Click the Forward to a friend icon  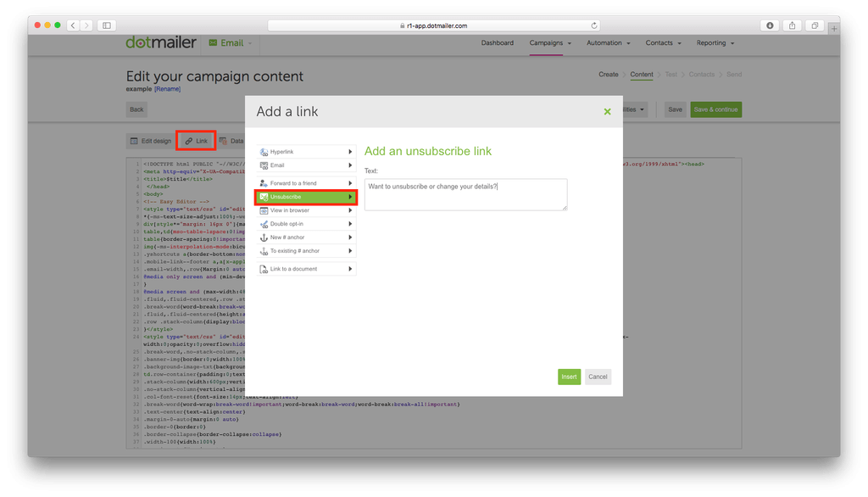coord(264,183)
